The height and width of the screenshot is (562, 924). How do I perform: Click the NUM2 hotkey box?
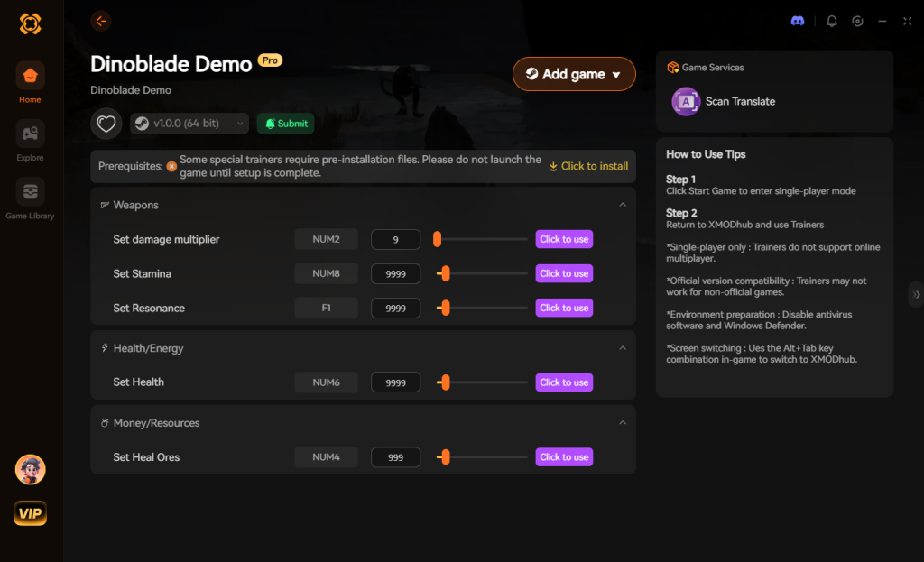click(326, 239)
